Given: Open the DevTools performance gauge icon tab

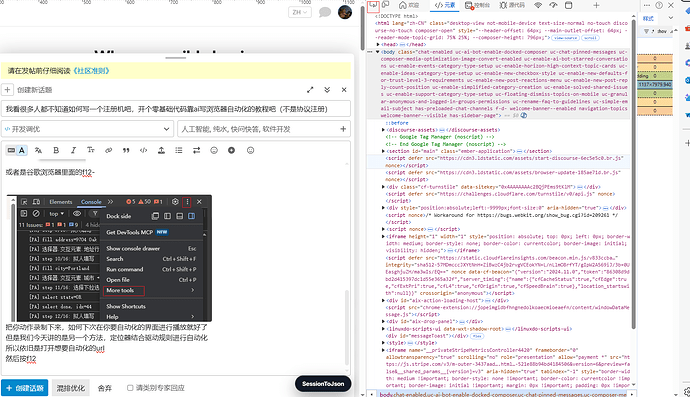Looking at the screenshot, I should pyautogui.click(x=553, y=5).
